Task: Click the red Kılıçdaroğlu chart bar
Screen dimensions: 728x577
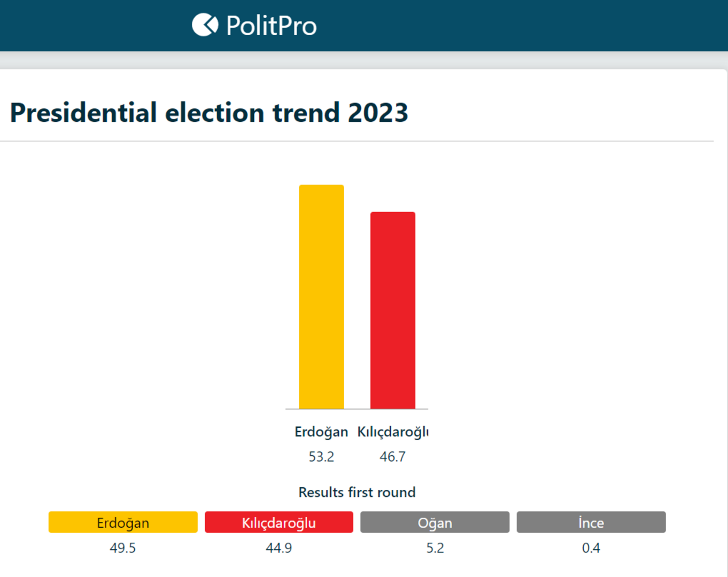Action: (393, 310)
